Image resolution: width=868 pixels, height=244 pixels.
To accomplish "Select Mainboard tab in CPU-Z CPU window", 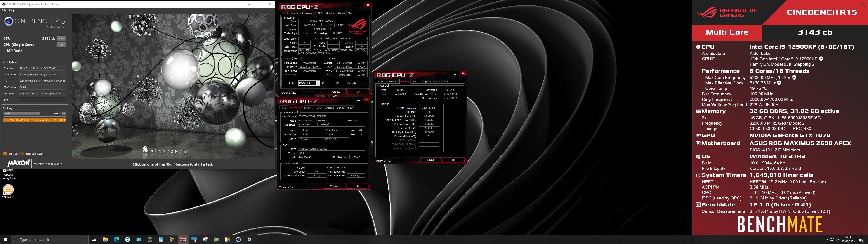I will [x=297, y=14].
